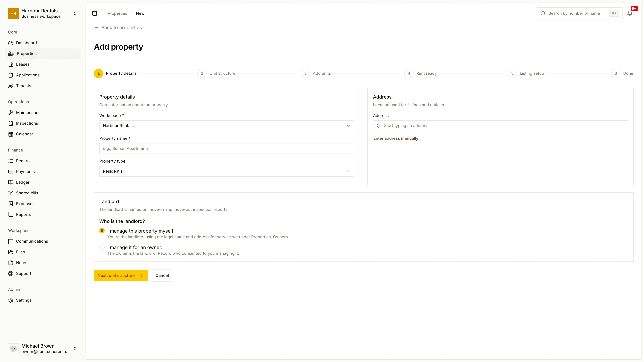Open the Dashboard gauge icon

11,43
